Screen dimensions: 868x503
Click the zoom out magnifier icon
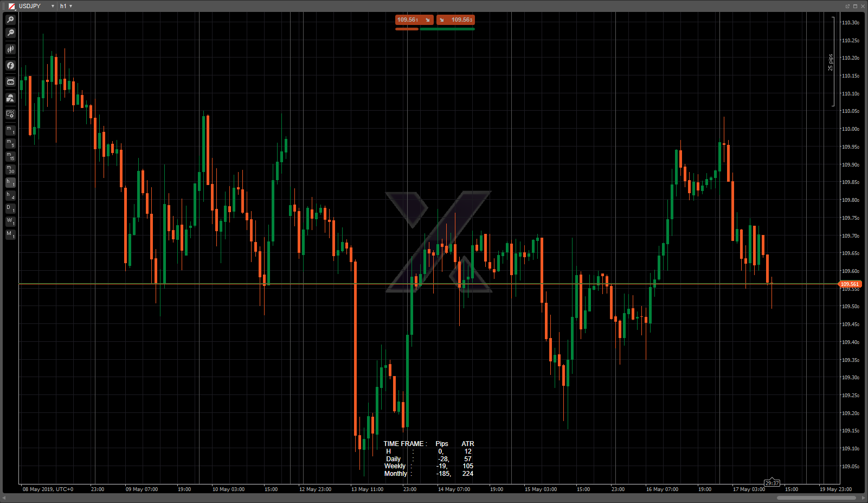coord(10,33)
